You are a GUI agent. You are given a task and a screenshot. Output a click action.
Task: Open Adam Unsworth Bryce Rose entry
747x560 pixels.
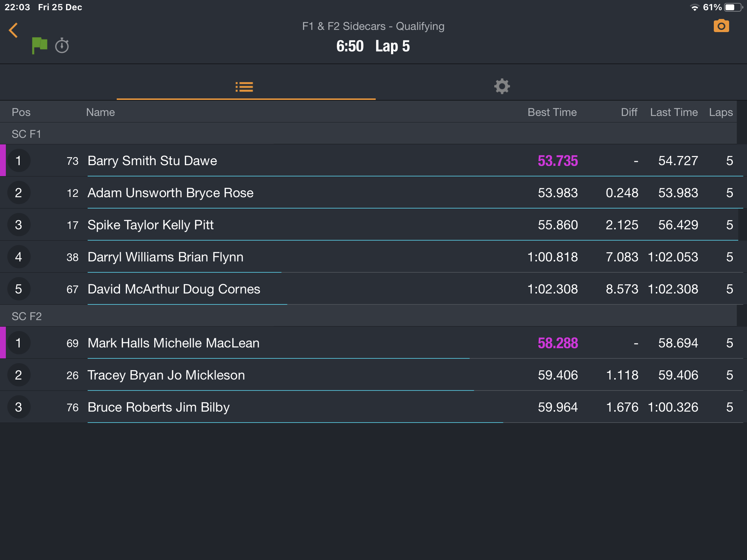(373, 192)
